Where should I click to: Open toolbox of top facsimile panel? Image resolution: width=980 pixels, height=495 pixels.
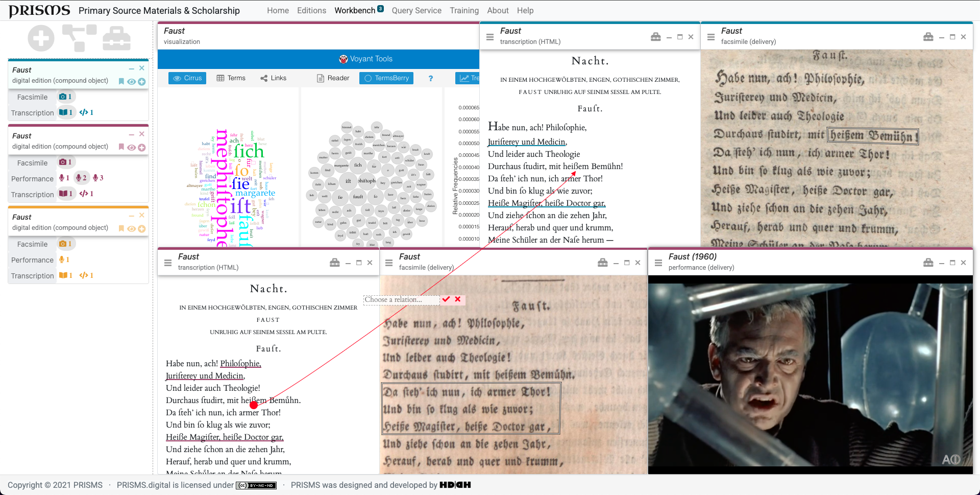[928, 37]
